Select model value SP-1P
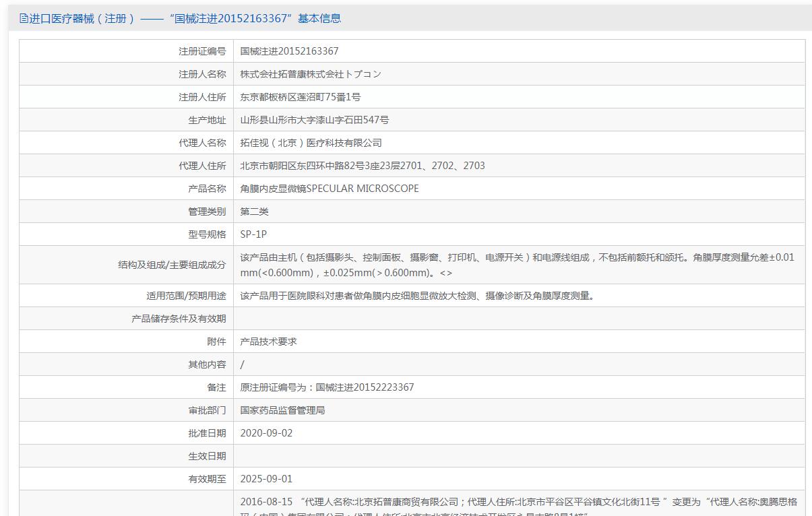The width and height of the screenshot is (812, 516). (253, 234)
